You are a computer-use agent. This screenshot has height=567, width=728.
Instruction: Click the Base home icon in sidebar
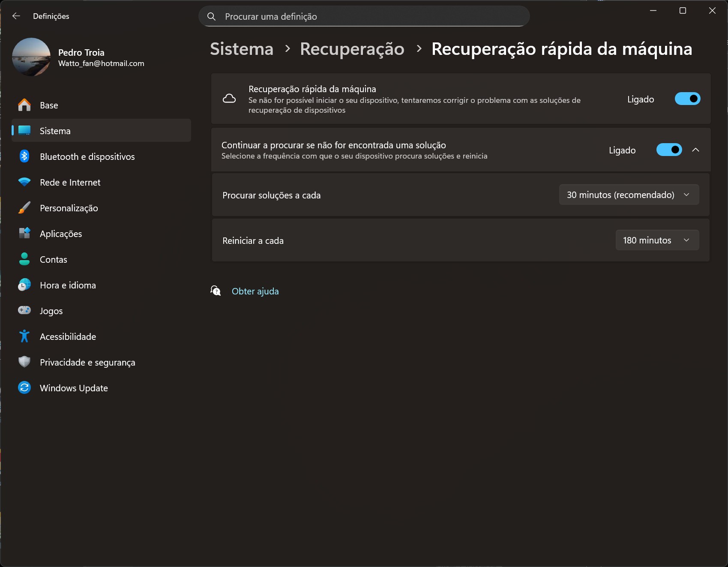(x=24, y=105)
